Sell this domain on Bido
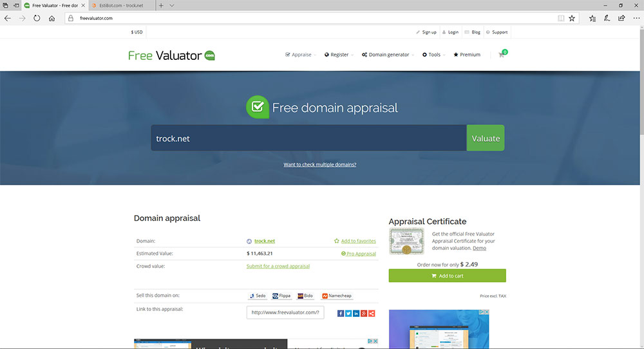Image resolution: width=644 pixels, height=349 pixels. click(x=305, y=296)
